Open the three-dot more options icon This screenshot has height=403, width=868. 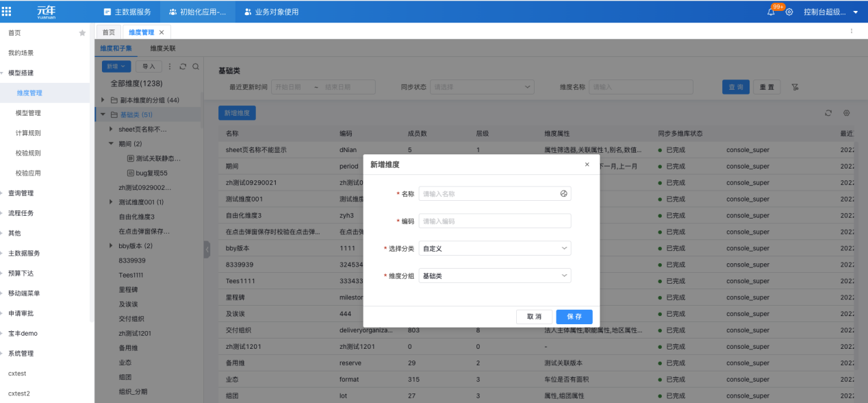tap(169, 67)
